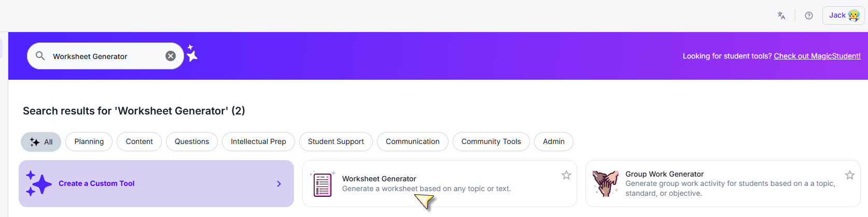Click the sparkle icon beside search
The width and height of the screenshot is (868, 217).
pos(192,53)
